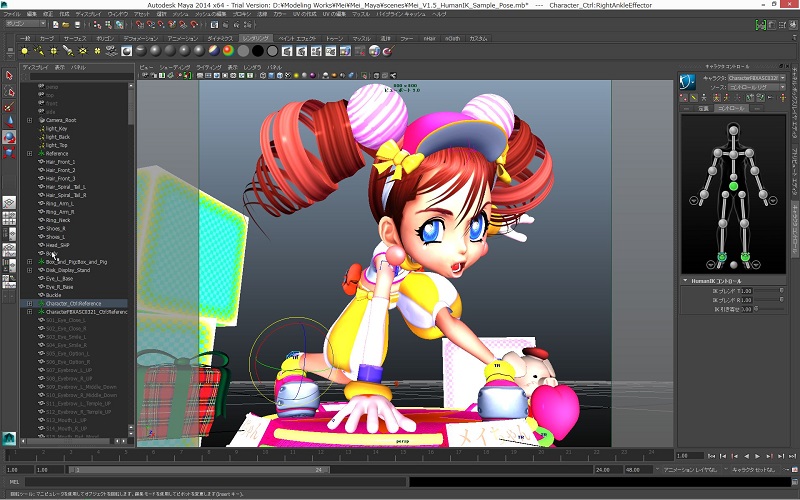Open the outliner ディスプレイ menu
800x500 pixels.
click(36, 67)
